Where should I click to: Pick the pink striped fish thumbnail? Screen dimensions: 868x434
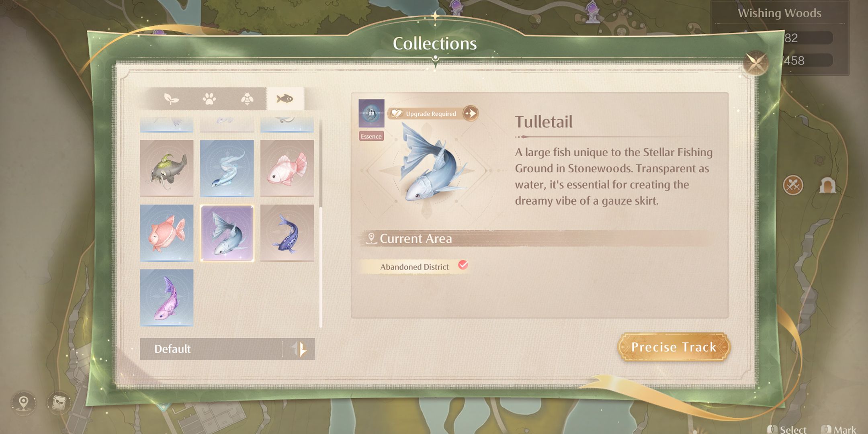click(287, 168)
